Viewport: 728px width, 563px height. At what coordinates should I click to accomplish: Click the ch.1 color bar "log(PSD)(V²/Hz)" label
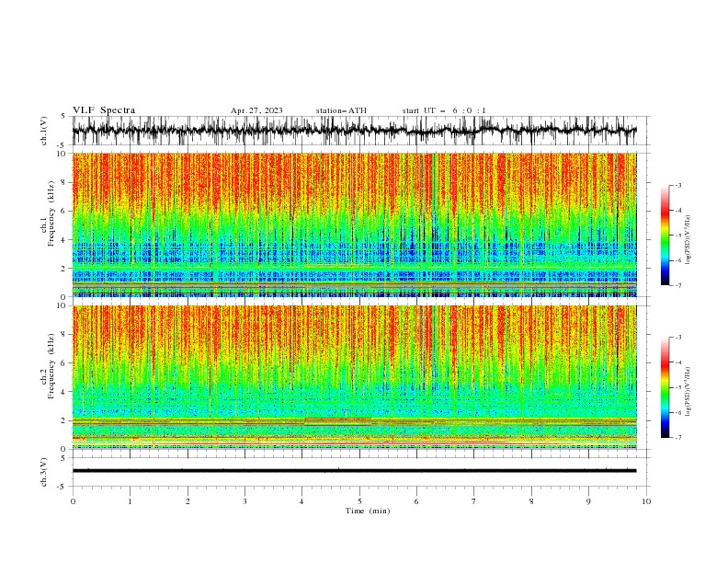tap(688, 240)
